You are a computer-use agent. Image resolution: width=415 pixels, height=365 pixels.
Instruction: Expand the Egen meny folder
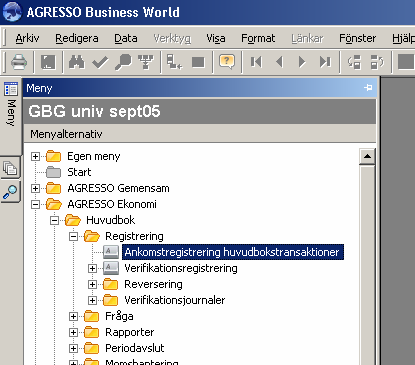(35, 156)
